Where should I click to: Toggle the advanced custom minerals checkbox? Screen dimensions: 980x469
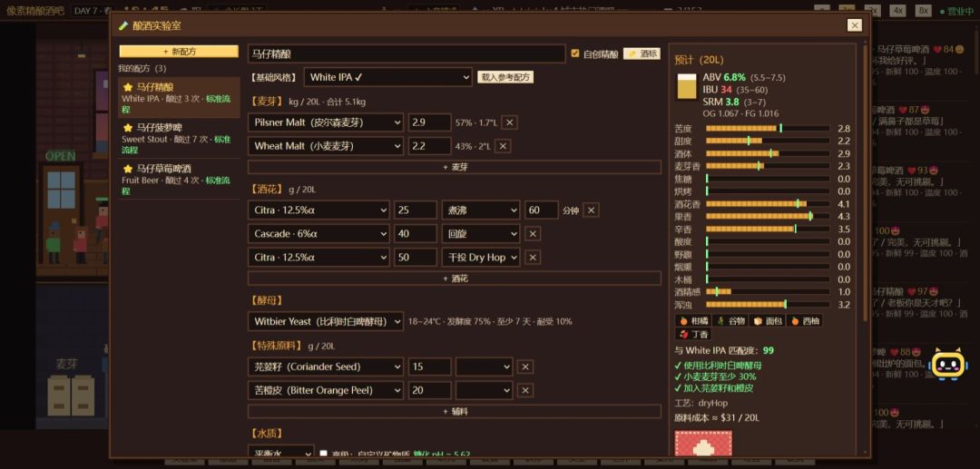click(x=323, y=454)
